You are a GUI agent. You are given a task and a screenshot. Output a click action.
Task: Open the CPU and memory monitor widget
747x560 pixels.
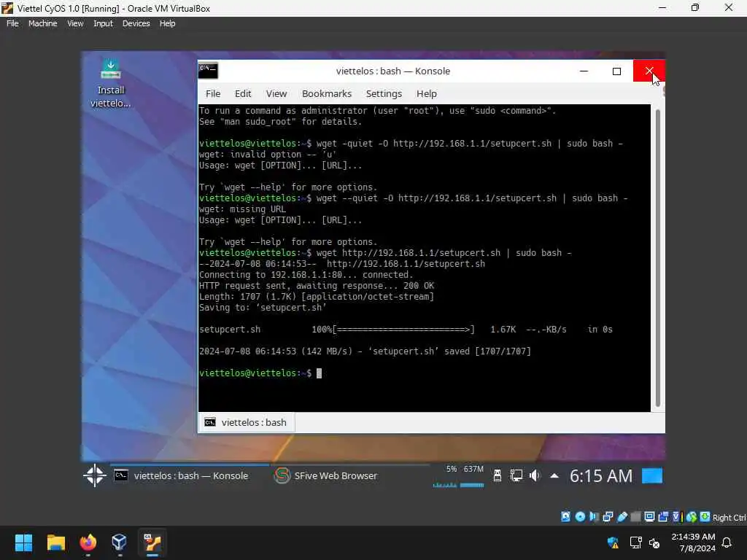click(458, 475)
